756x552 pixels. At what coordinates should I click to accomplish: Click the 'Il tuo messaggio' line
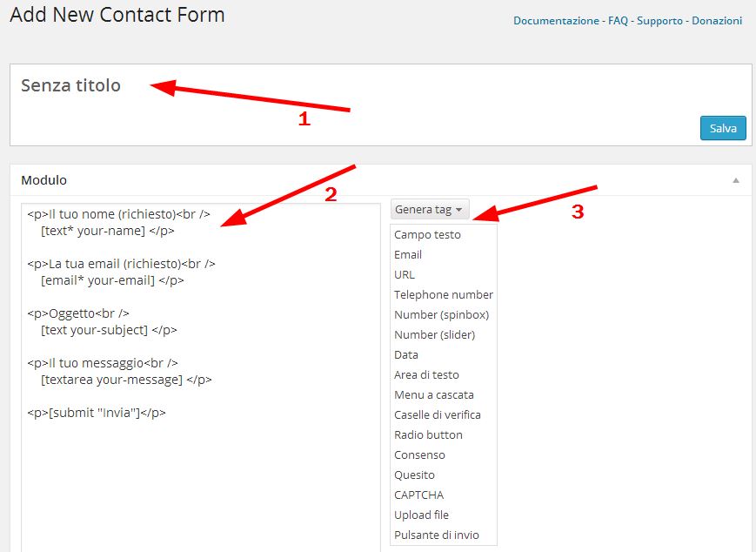click(103, 363)
